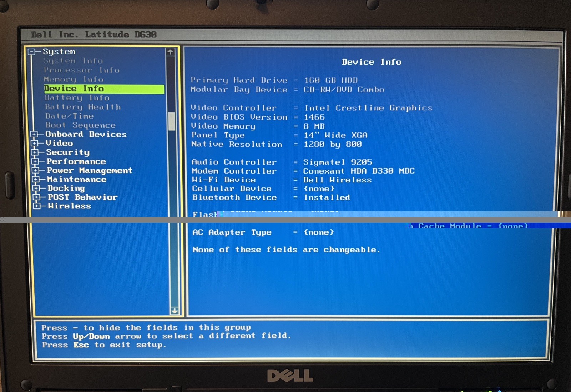This screenshot has height=392, width=571.
Task: Click 'None of these fields are changeable' text
Action: tap(286, 250)
